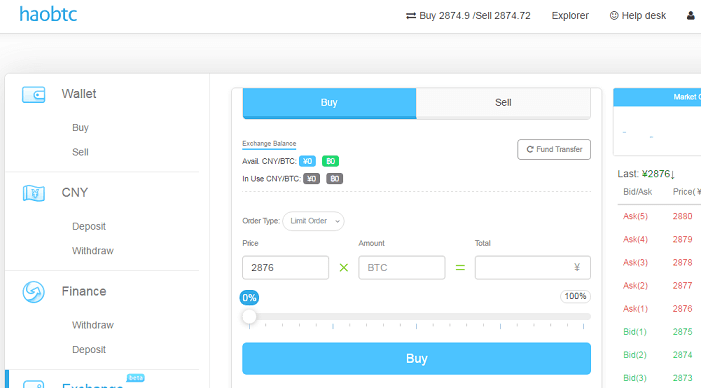Click the Market chart tab header
The image size is (701, 388).
pos(657,97)
